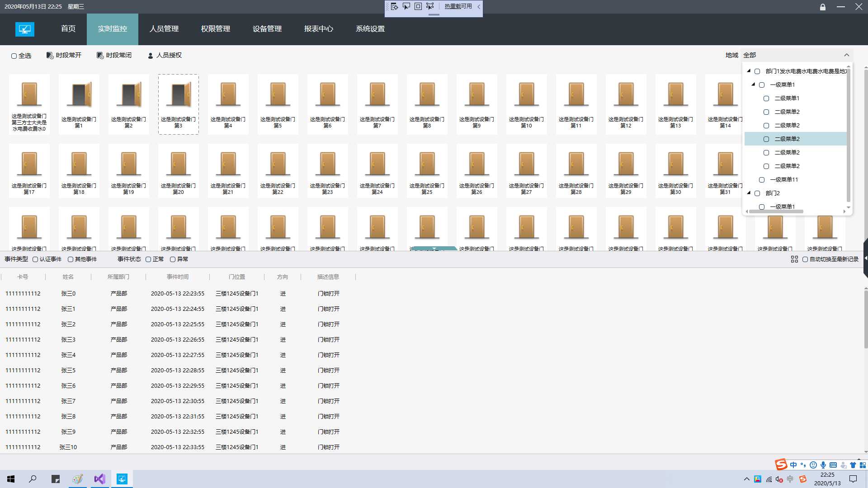Select door device 第30
This screenshot has height=488, width=868.
point(676,171)
